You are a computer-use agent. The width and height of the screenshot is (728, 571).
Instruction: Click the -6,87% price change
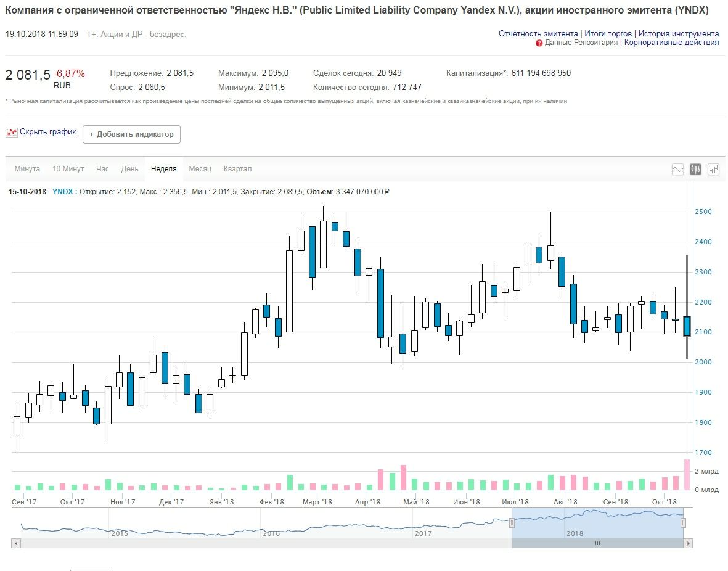click(x=69, y=73)
